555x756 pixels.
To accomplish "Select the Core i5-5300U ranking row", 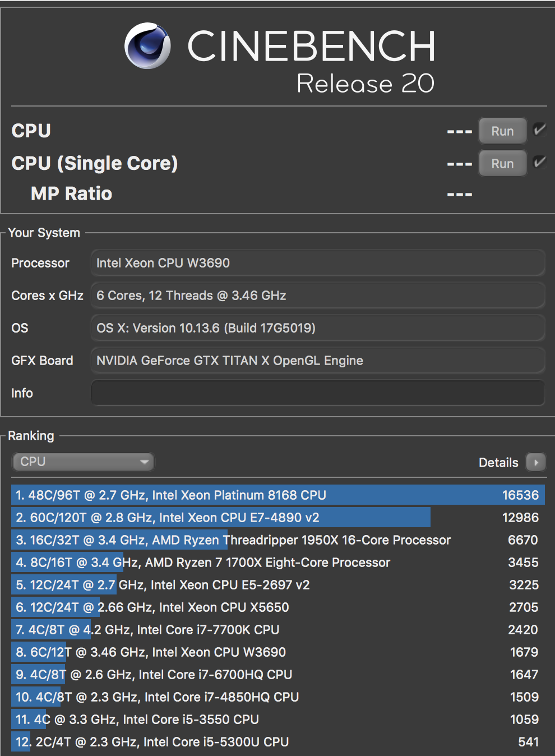I will point(277,742).
